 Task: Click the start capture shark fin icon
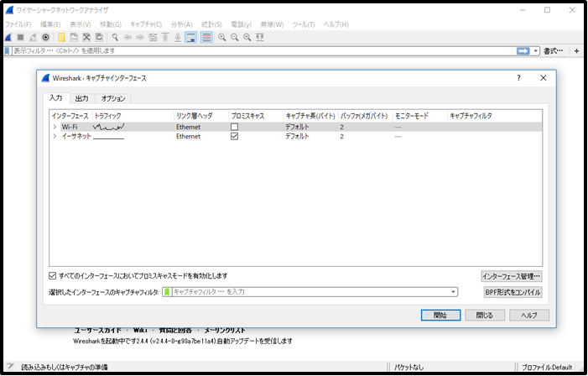tap(8, 37)
